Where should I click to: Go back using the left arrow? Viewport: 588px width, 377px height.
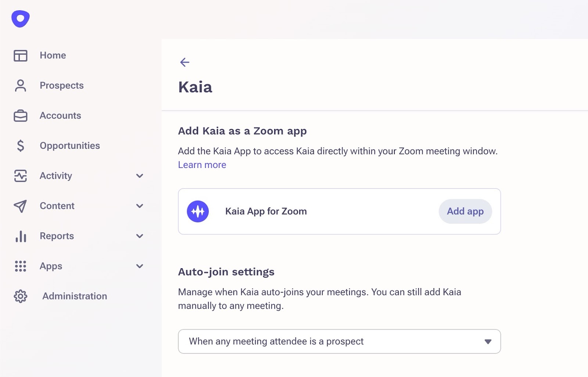184,62
